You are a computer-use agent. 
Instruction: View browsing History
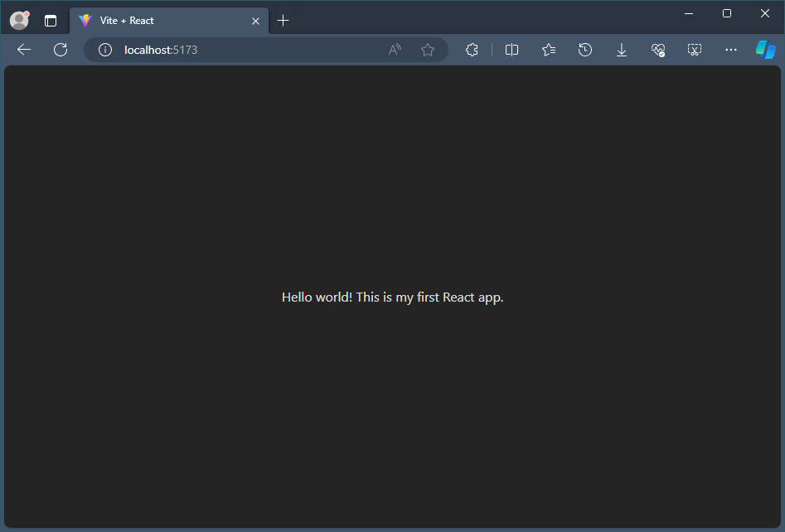[585, 50]
